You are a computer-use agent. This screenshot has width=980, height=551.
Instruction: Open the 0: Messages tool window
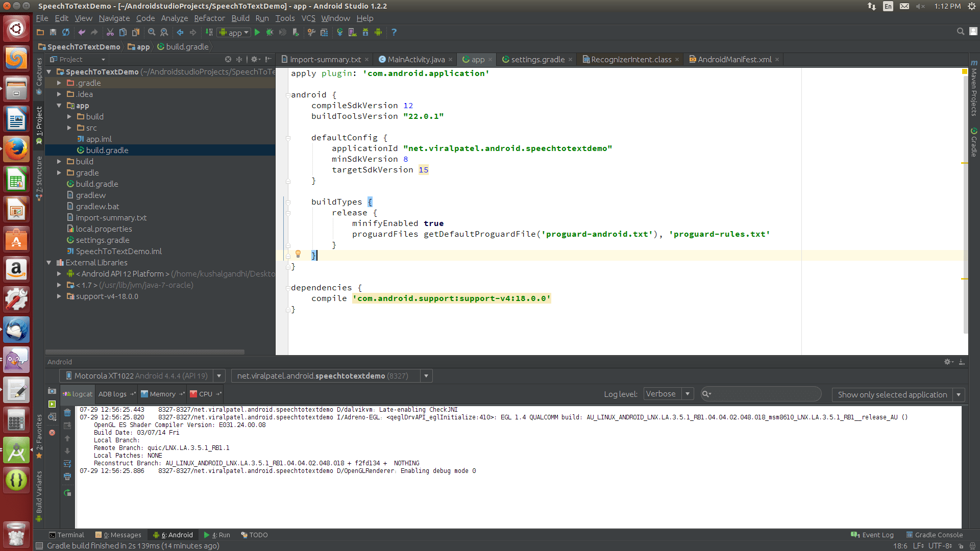118,535
